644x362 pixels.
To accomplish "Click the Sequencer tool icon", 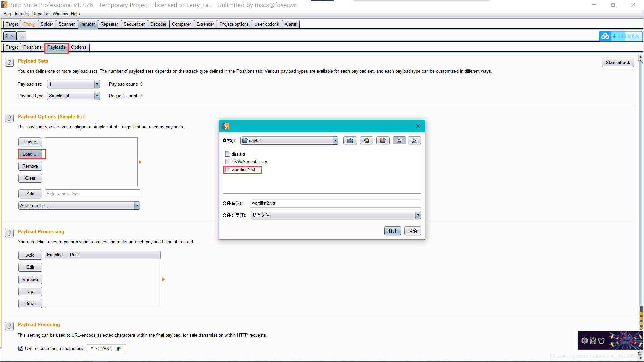I will [133, 24].
